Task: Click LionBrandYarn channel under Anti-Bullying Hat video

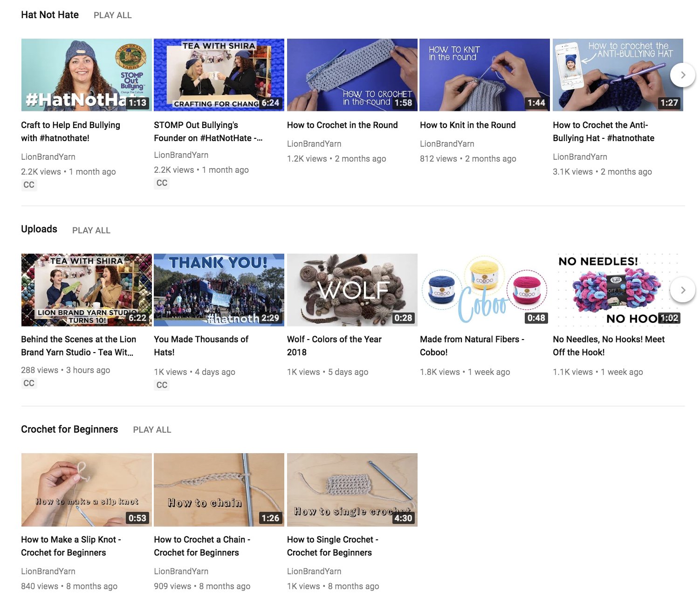Action: click(x=580, y=157)
